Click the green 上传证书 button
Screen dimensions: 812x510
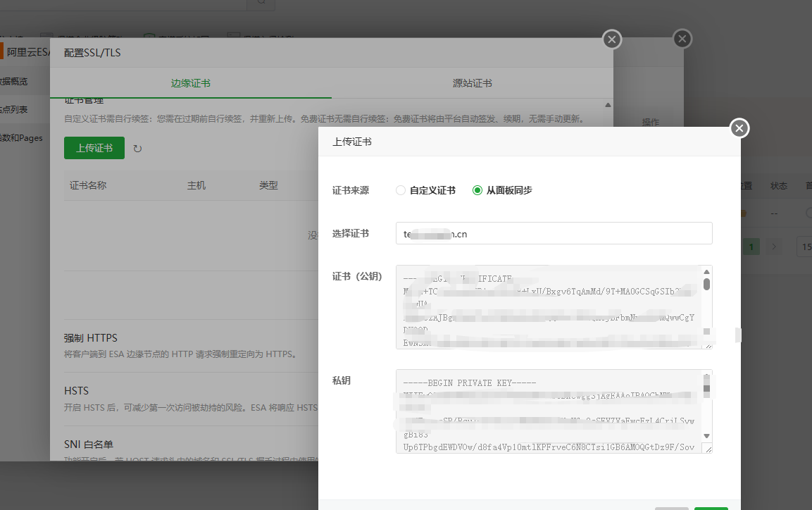[x=94, y=148]
